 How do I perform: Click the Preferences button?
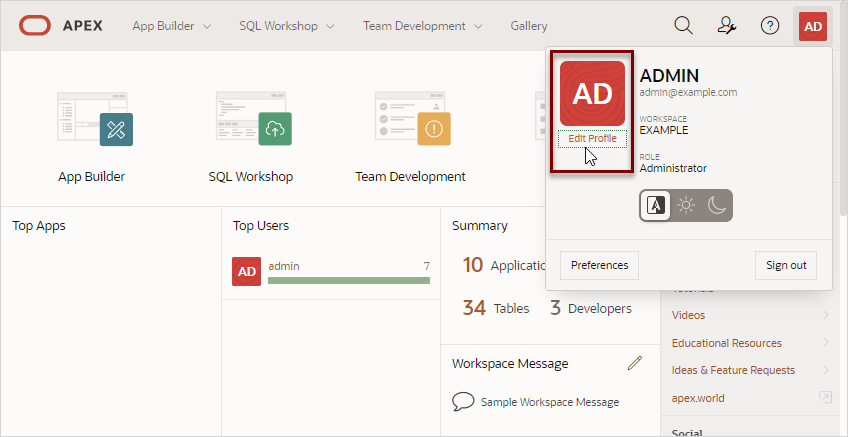click(599, 265)
